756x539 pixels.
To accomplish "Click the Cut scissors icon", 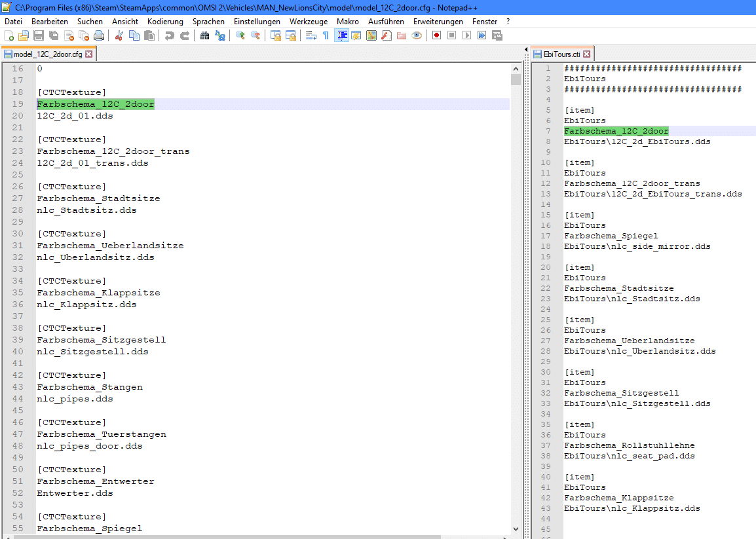I will (x=119, y=35).
